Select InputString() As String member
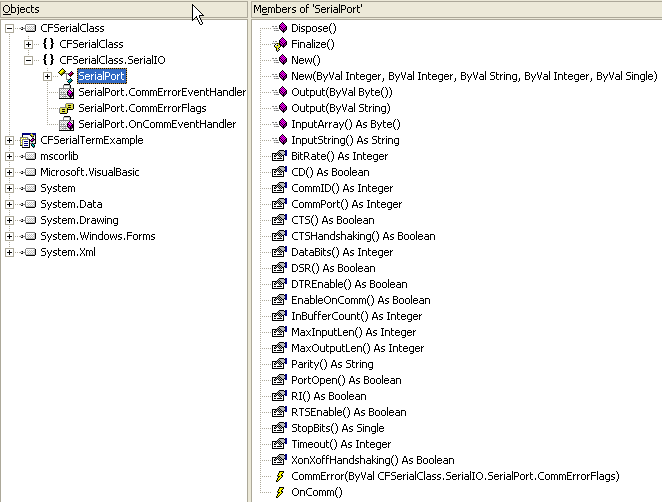Viewport: 662px width, 502px height. click(344, 140)
